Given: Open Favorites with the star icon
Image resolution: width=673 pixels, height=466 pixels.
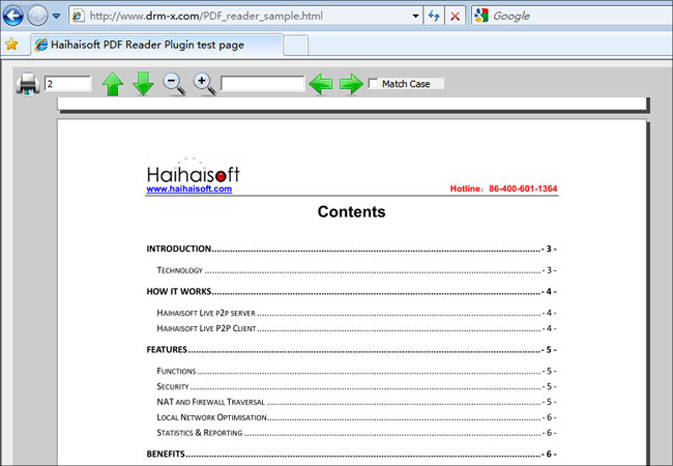Looking at the screenshot, I should [12, 44].
